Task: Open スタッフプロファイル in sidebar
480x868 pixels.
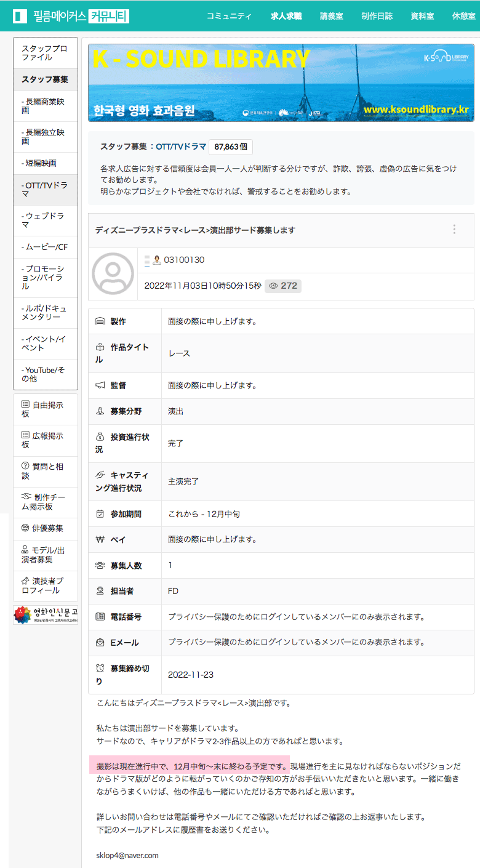Action: click(46, 53)
